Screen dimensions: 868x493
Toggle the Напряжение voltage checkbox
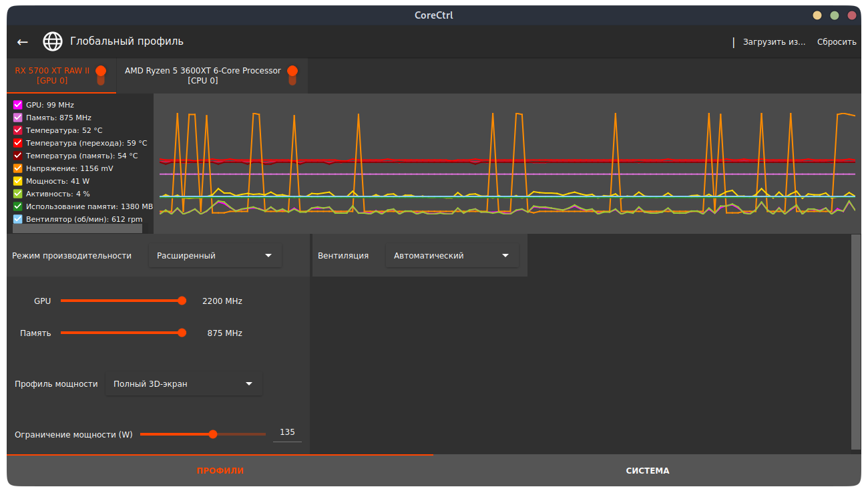click(18, 168)
